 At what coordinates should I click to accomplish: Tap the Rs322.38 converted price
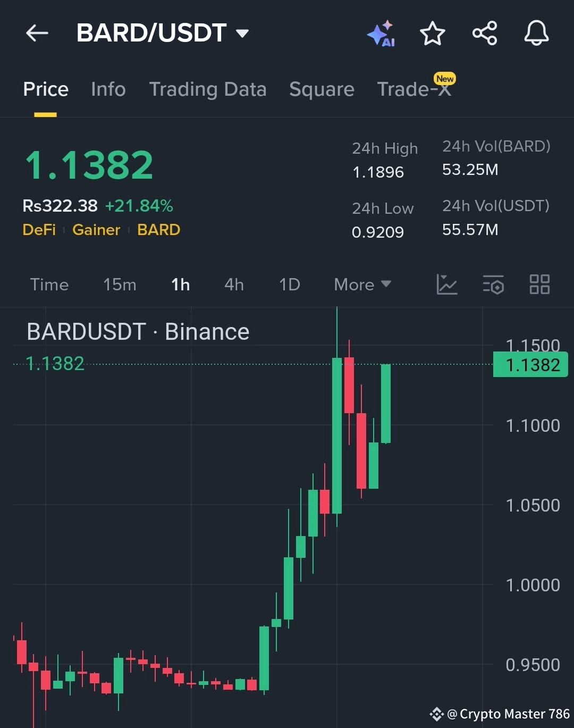click(x=60, y=206)
